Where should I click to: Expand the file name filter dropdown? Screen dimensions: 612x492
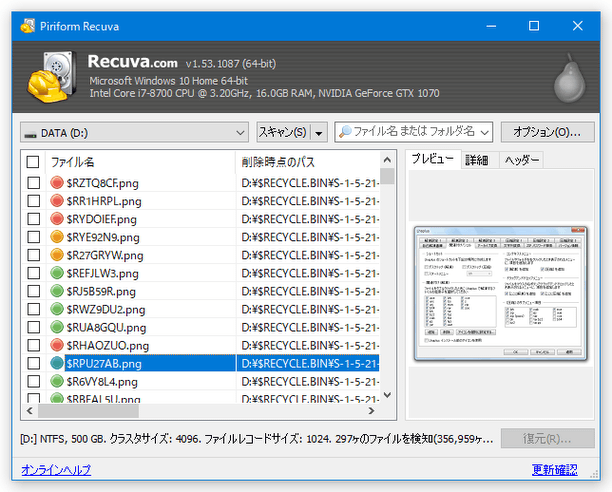click(484, 132)
